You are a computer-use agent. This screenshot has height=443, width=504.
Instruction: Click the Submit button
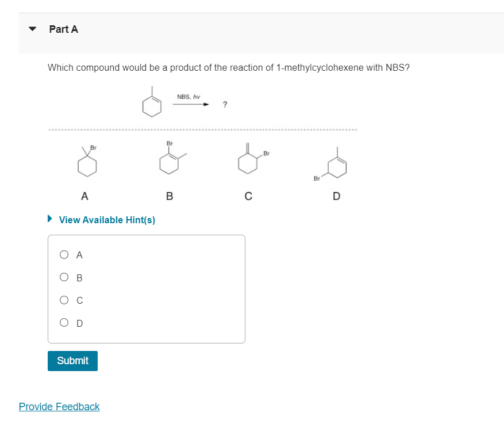[72, 361]
